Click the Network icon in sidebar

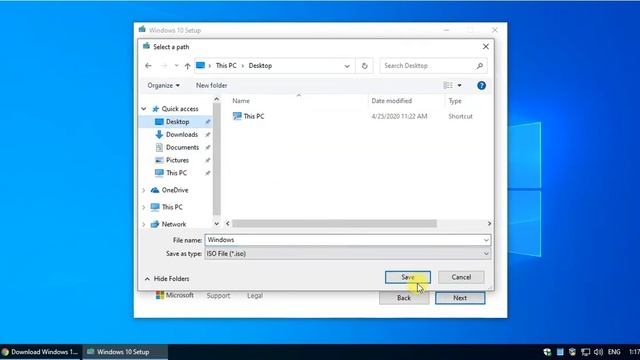pos(155,224)
